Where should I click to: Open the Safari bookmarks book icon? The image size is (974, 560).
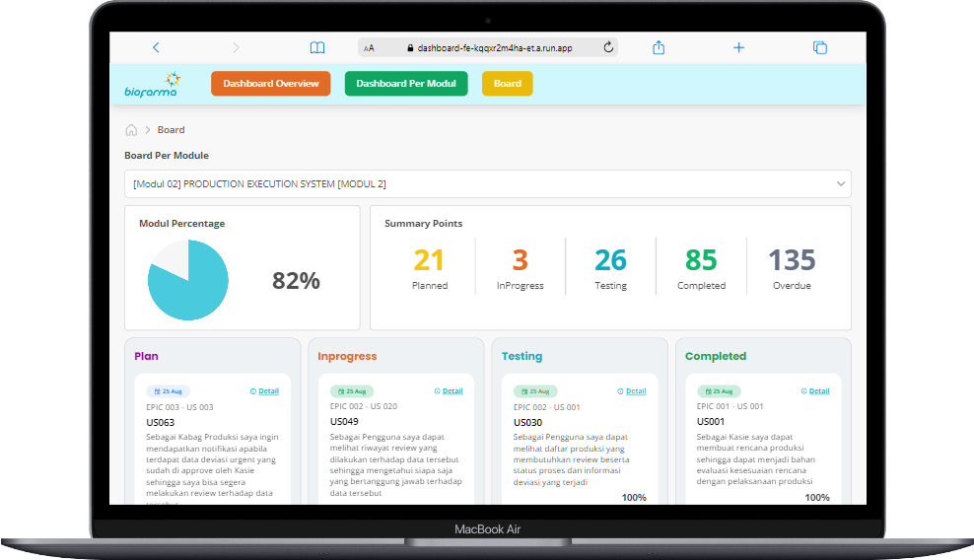click(x=316, y=47)
